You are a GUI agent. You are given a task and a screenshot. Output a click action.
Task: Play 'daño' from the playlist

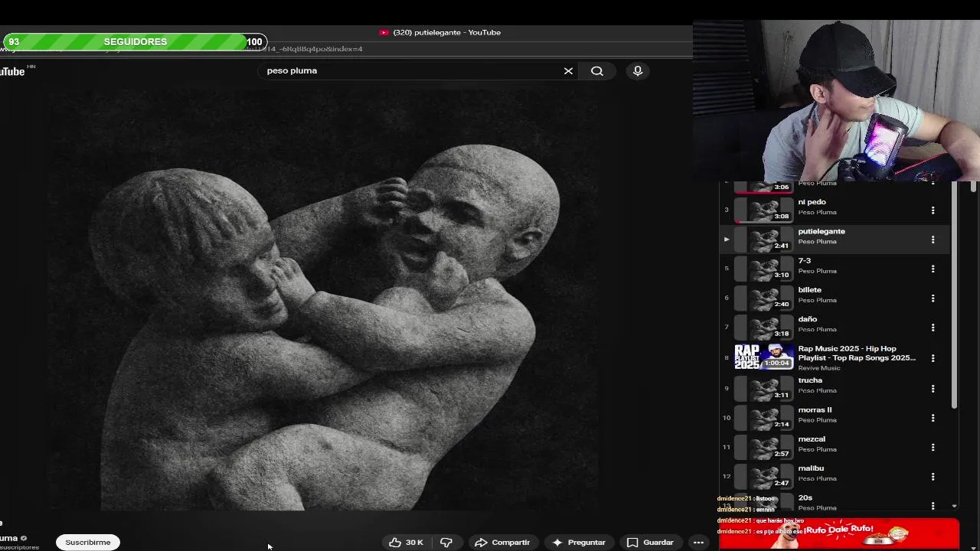click(764, 327)
